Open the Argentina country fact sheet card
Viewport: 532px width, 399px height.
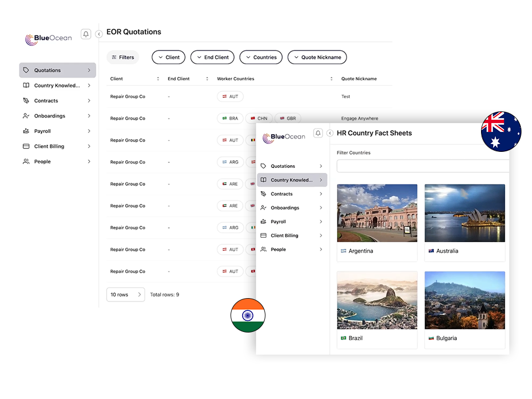[377, 223]
